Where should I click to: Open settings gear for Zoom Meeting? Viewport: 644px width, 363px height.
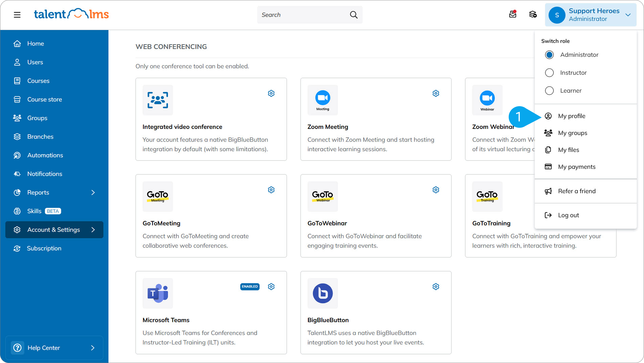coord(436,93)
